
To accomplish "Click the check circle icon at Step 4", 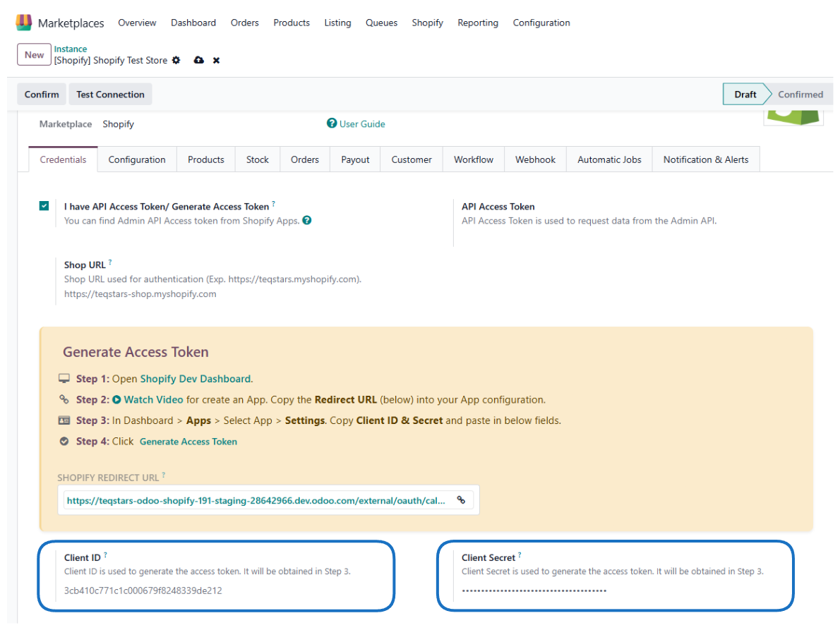I will (64, 441).
